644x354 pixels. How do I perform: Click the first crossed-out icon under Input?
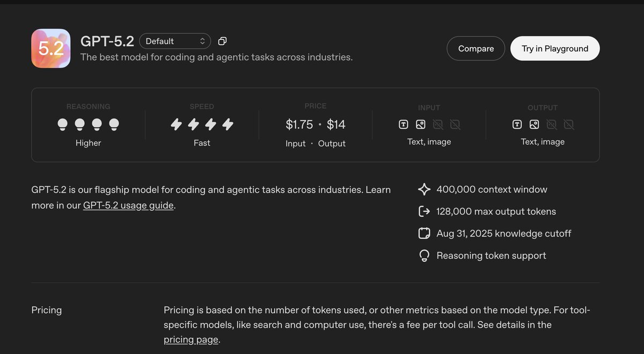click(438, 124)
